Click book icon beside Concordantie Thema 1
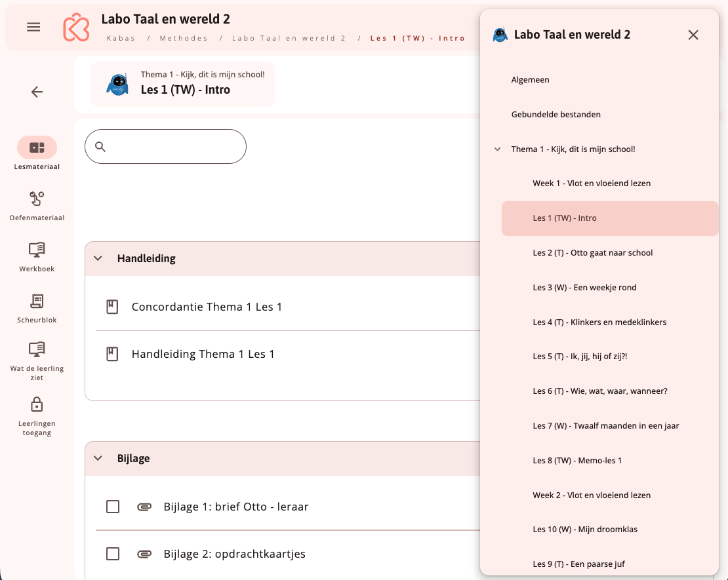The height and width of the screenshot is (580, 728). (112, 307)
